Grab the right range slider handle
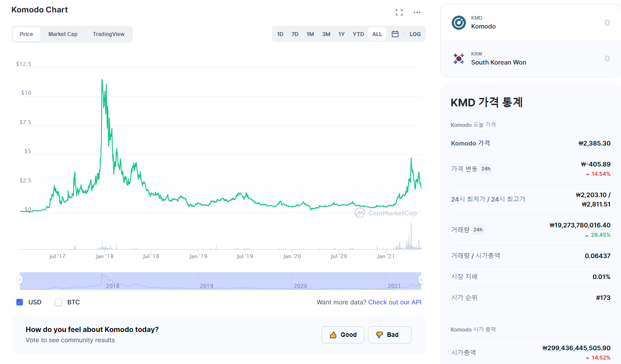This screenshot has height=364, width=621. click(x=421, y=280)
